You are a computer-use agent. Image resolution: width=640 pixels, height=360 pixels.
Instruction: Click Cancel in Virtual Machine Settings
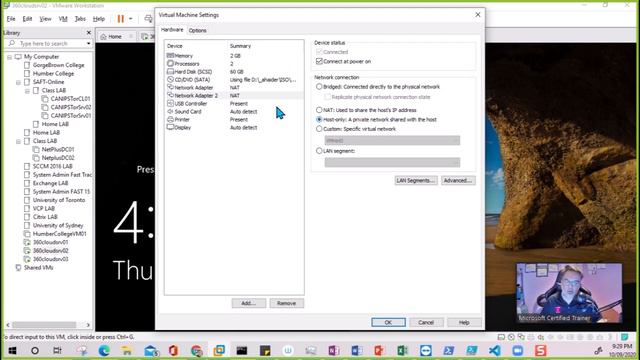click(426, 322)
